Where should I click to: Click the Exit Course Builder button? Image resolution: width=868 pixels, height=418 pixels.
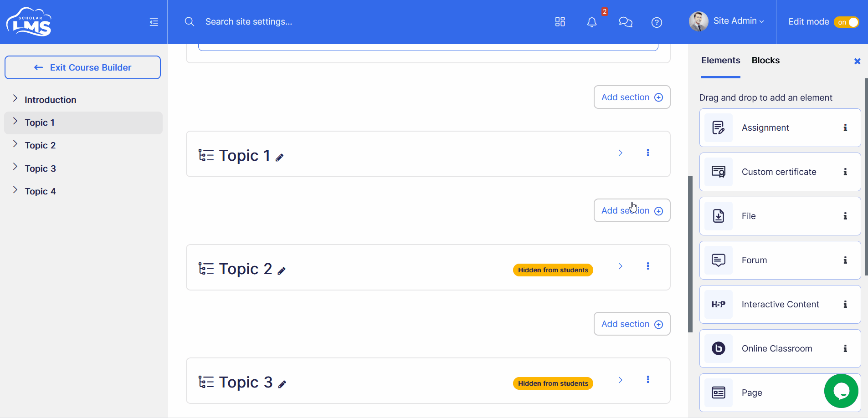pyautogui.click(x=82, y=67)
